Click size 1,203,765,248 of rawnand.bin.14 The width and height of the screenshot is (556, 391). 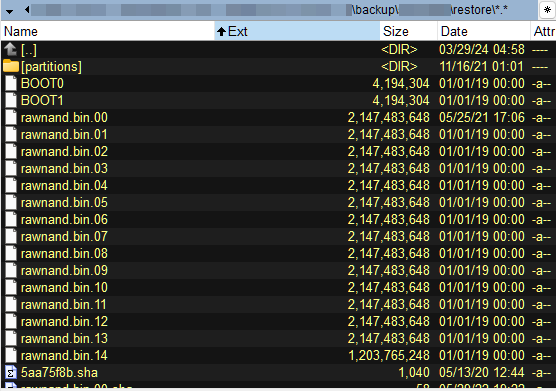point(389,356)
